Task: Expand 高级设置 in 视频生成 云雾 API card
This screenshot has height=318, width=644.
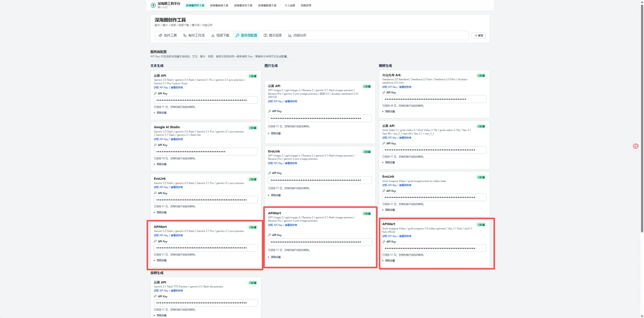Action: pyautogui.click(x=388, y=163)
